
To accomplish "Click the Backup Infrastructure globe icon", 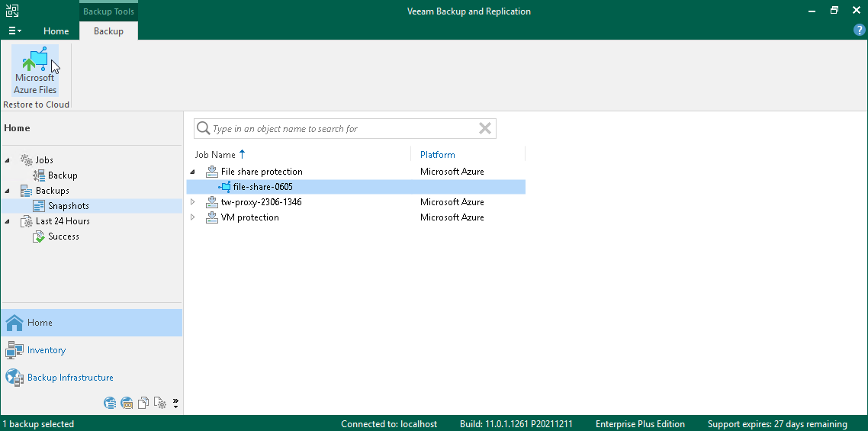I will [x=14, y=378].
